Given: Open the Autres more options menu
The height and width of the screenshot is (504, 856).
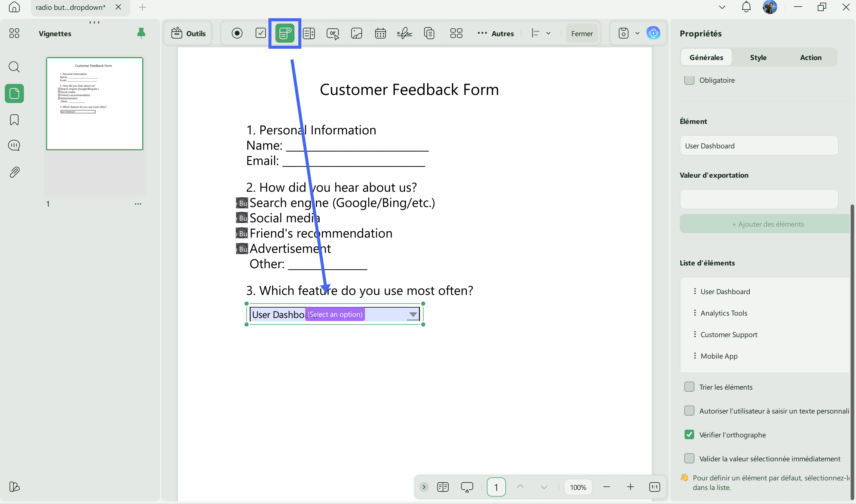Looking at the screenshot, I should tap(495, 33).
